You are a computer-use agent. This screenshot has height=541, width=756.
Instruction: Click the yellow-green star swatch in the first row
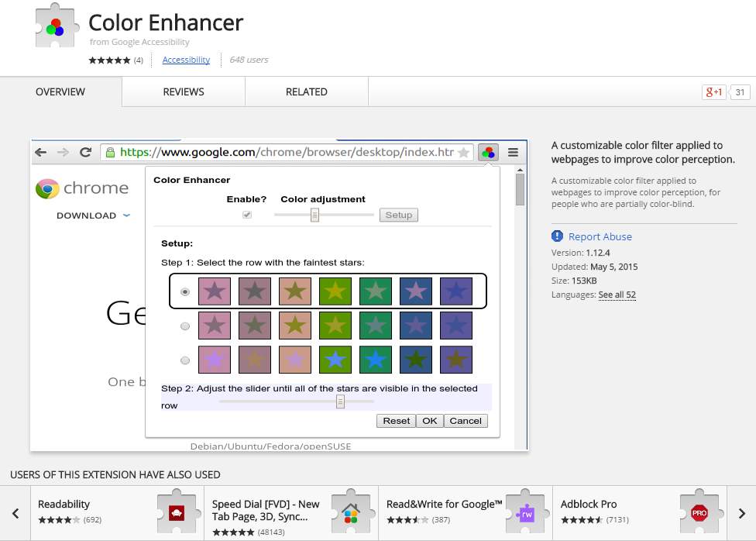pyautogui.click(x=335, y=291)
